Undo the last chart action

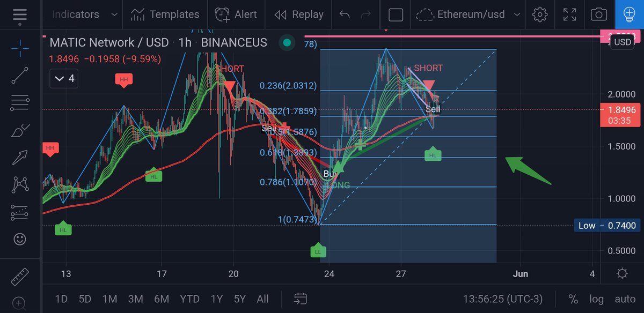tap(345, 14)
